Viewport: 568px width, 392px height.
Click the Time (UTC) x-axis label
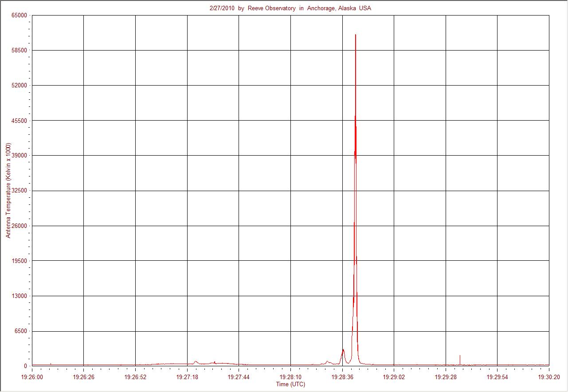[290, 384]
